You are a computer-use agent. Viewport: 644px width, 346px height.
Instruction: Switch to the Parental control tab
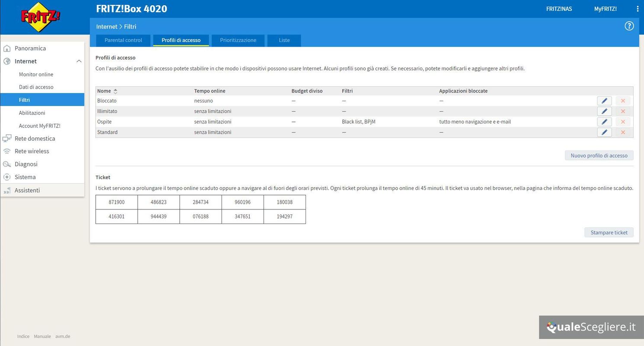pos(123,40)
